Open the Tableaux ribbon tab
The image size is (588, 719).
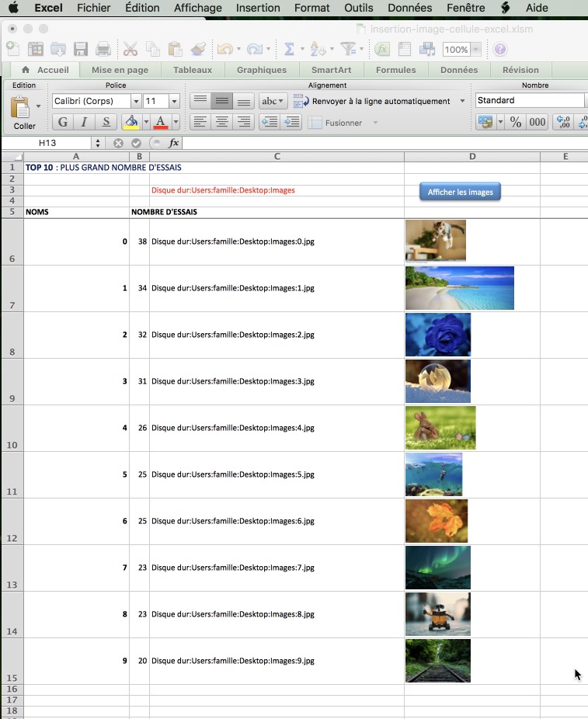tap(193, 70)
